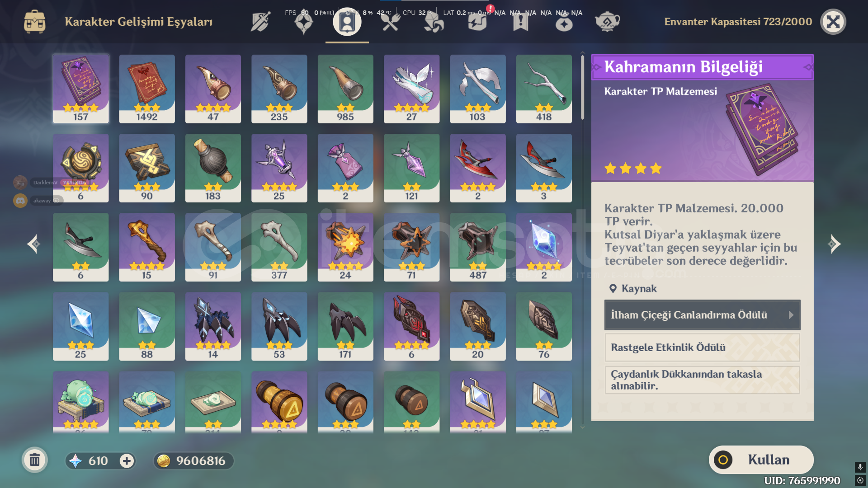Open the inventory backpack icon
The width and height of the screenshot is (868, 488).
35,22
